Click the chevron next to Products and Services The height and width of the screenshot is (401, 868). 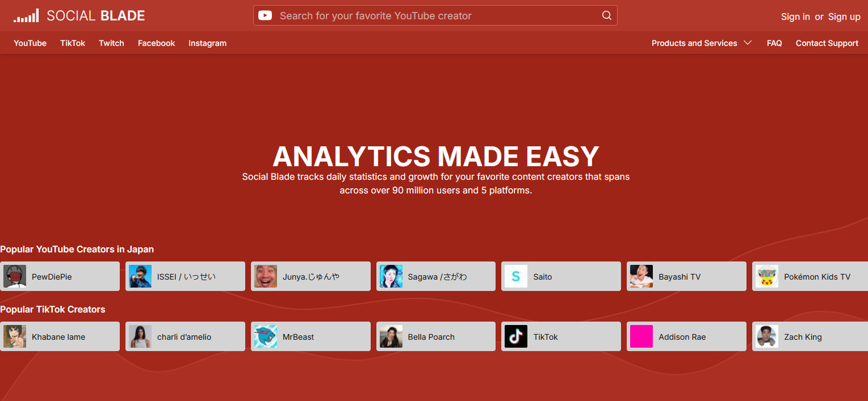748,43
